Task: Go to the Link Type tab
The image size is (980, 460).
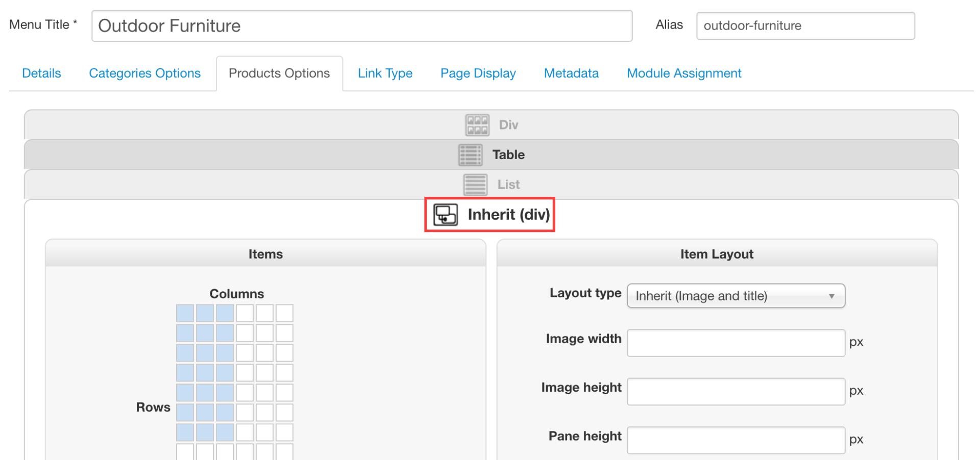Action: pyautogui.click(x=385, y=73)
